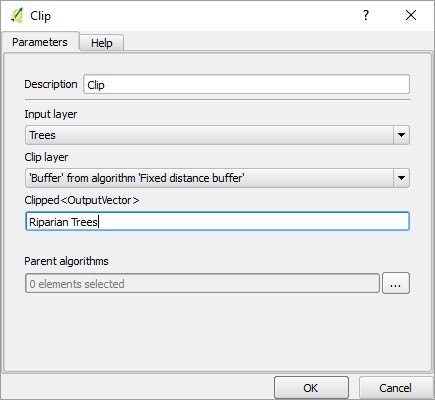Open the Help tab
Screen dimensions: 435x400
click(x=102, y=43)
